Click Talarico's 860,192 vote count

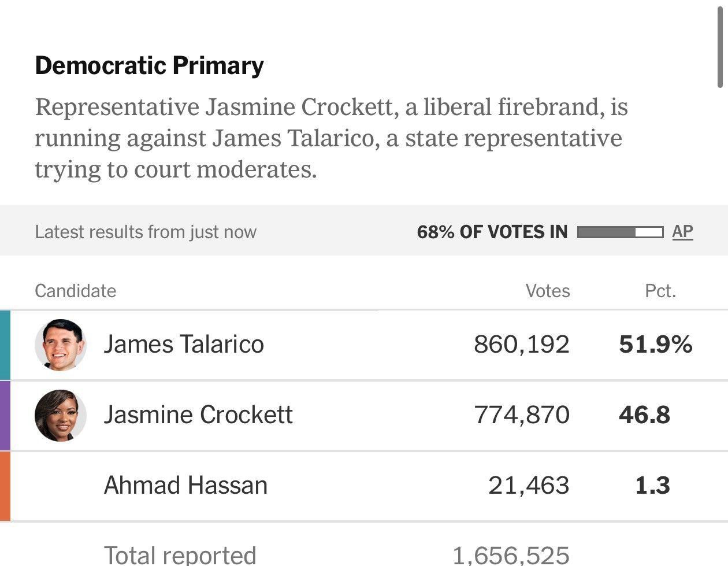(522, 345)
